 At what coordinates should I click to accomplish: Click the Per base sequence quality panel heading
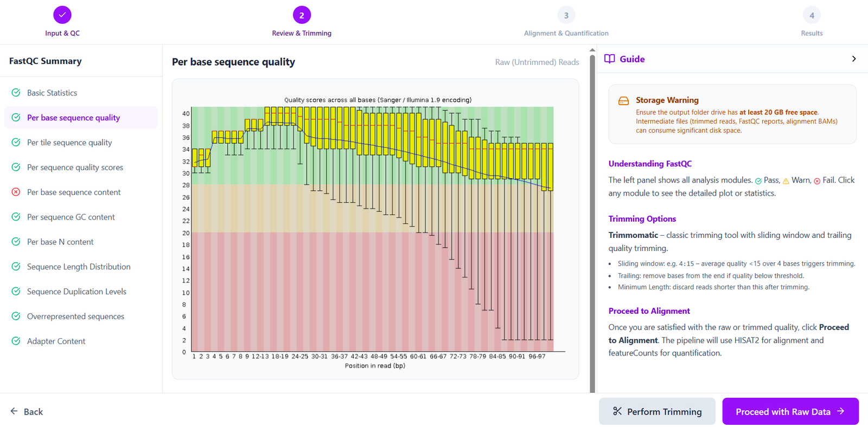click(233, 62)
